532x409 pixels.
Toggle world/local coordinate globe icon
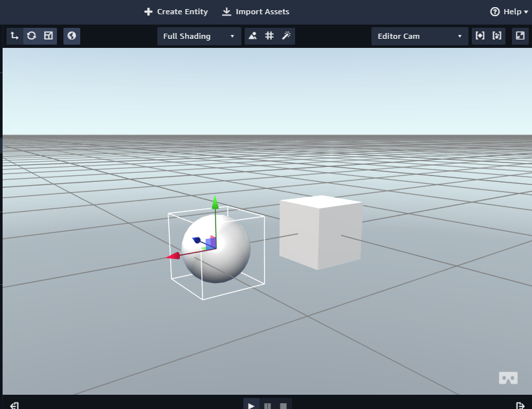[x=72, y=36]
